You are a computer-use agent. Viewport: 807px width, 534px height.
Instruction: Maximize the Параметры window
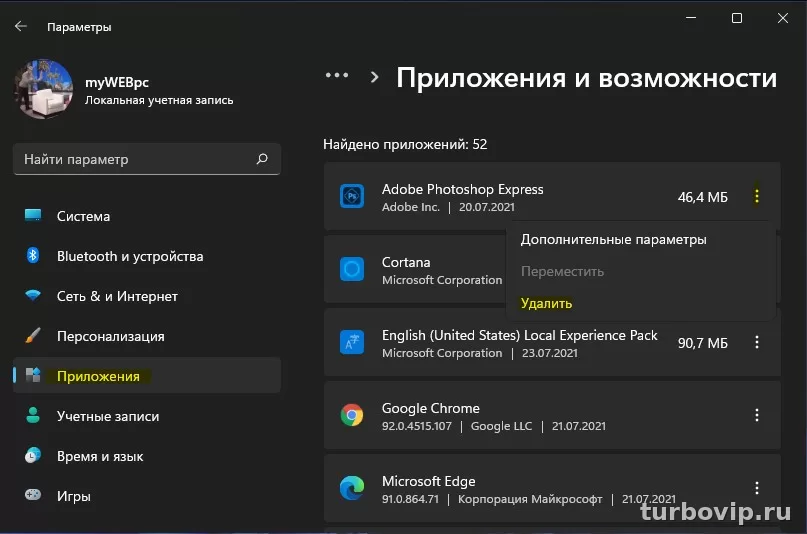tap(737, 18)
